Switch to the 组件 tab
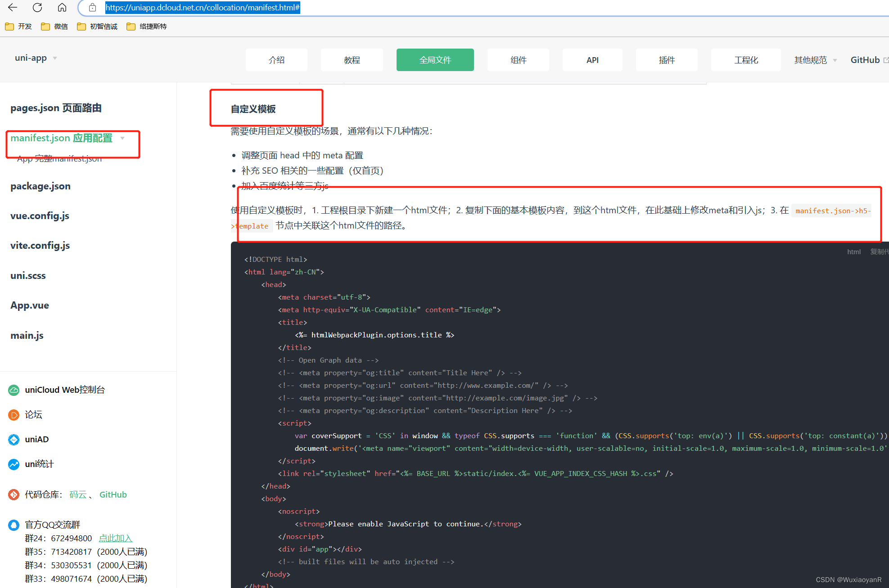The width and height of the screenshot is (889, 588). click(518, 59)
